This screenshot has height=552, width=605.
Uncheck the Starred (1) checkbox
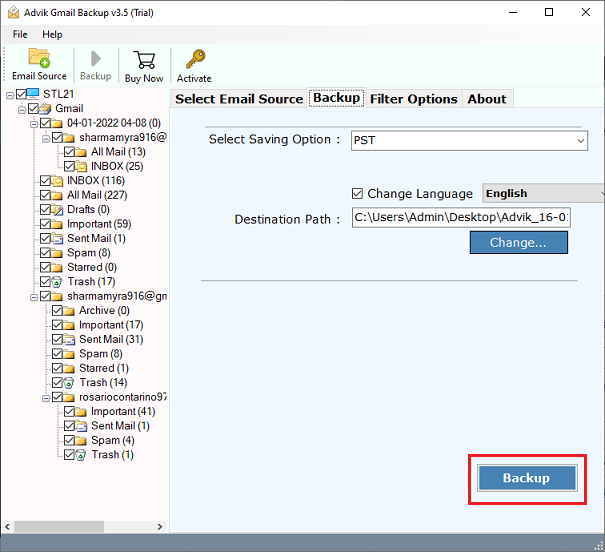tap(57, 368)
